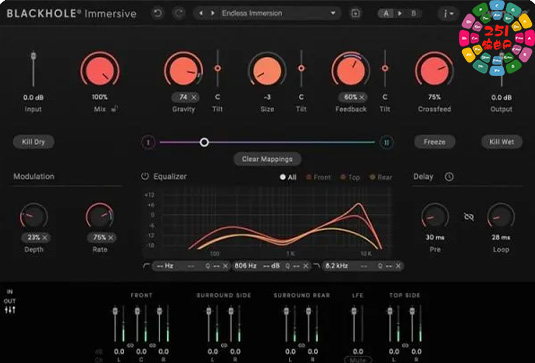535x363 pixels.
Task: Load the previous preset with left arrow
Action: [x=201, y=13]
